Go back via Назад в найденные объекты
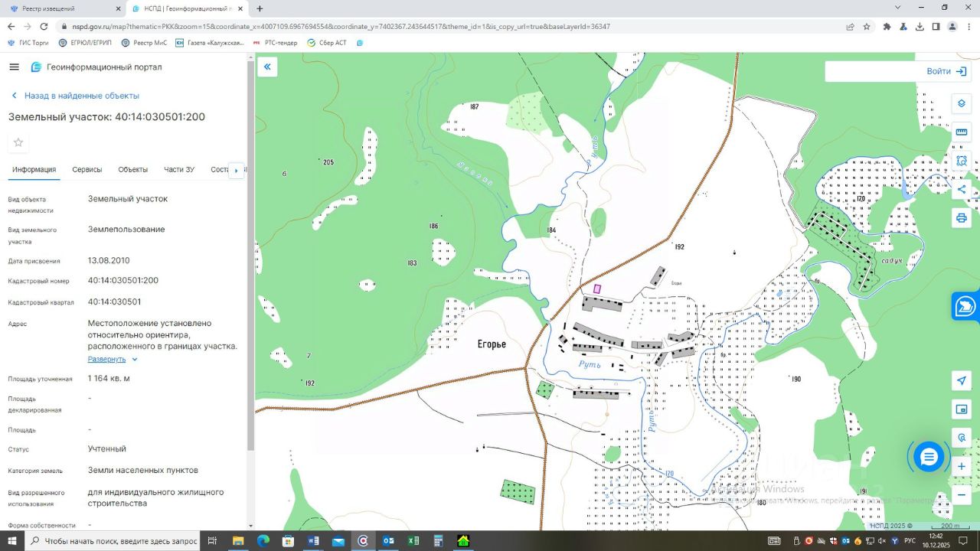980x551 pixels. pyautogui.click(x=75, y=96)
